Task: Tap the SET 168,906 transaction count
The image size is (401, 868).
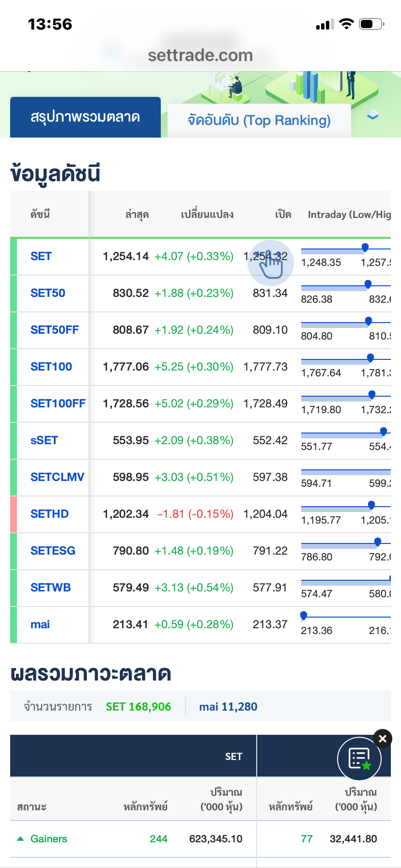Action: [139, 707]
